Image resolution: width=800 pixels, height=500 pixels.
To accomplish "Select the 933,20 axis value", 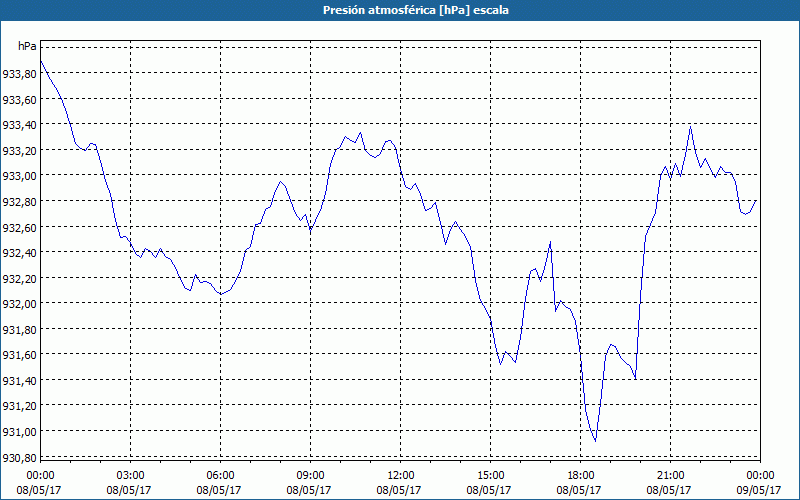I will [x=19, y=151].
